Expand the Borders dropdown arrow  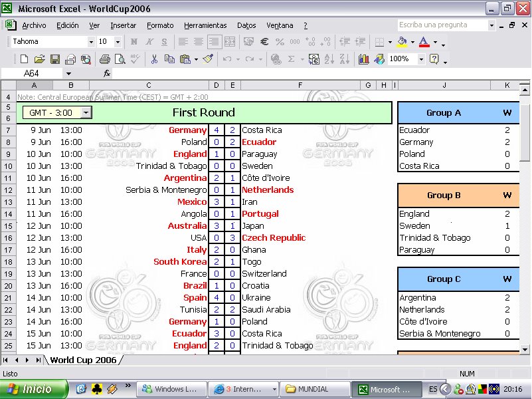(390, 42)
